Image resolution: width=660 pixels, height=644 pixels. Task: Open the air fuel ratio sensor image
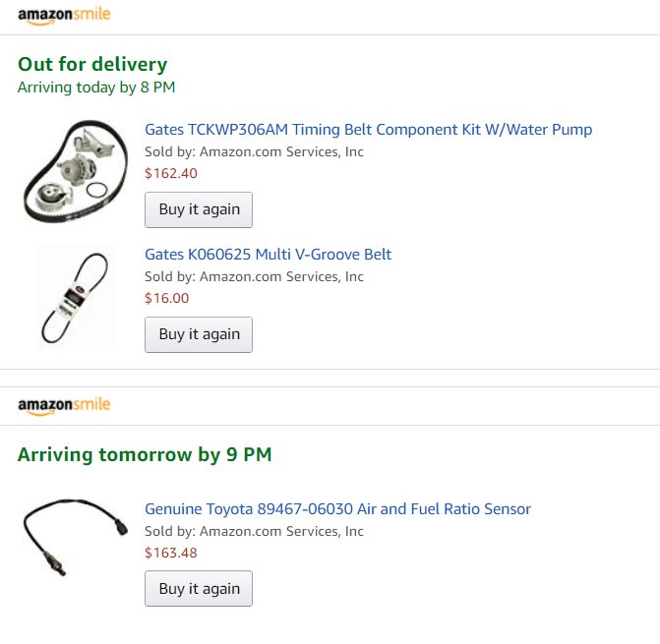tap(76, 538)
